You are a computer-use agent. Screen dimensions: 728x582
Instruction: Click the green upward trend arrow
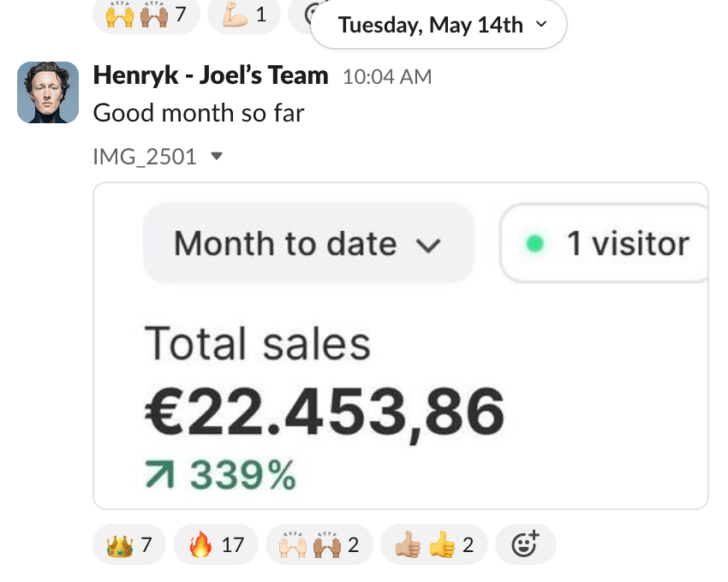(161, 473)
